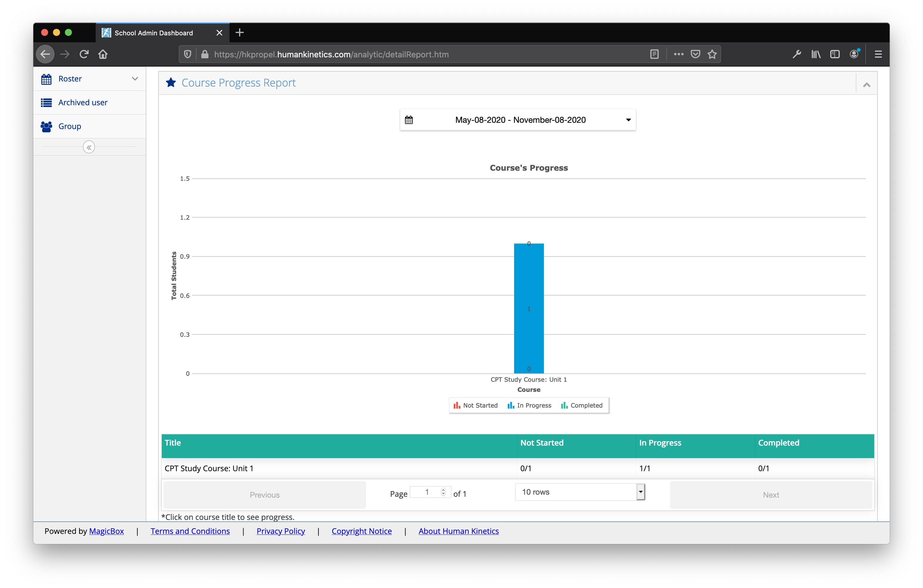
Task: Click the Group people icon
Action: point(46,127)
